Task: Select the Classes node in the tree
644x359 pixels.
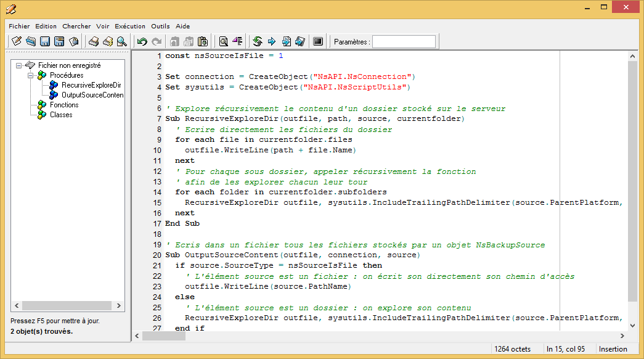Action: [x=61, y=115]
